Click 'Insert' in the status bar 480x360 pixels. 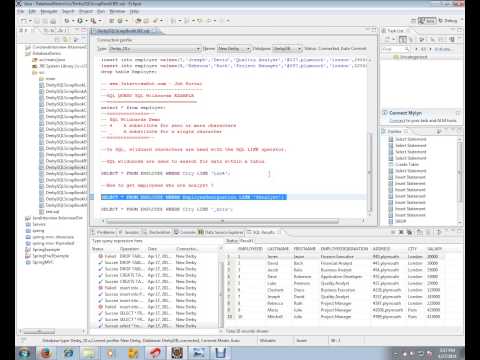[301, 341]
